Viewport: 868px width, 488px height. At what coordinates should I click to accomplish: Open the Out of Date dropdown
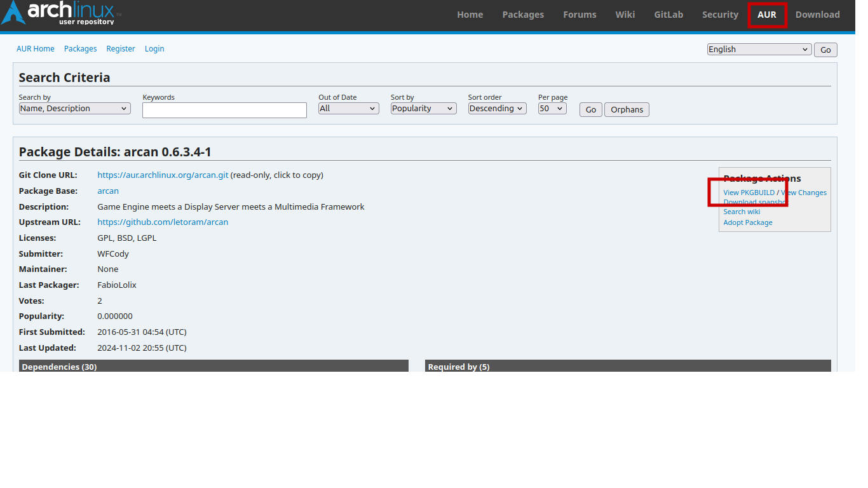tap(349, 109)
